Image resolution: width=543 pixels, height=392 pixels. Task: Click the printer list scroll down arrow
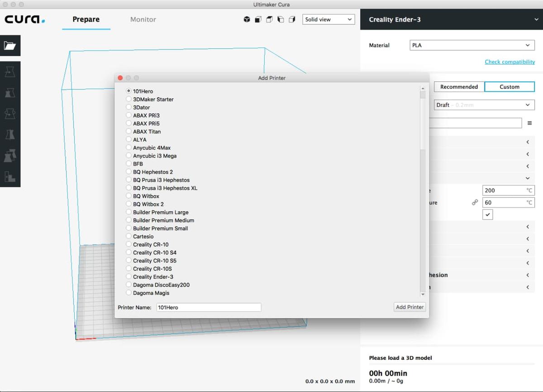tap(423, 294)
